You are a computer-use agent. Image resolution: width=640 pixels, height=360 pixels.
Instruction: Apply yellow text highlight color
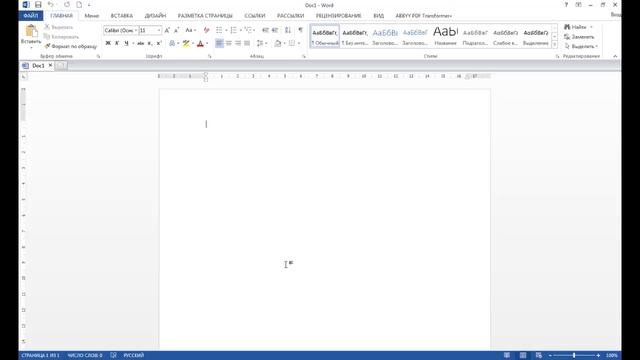[x=186, y=43]
